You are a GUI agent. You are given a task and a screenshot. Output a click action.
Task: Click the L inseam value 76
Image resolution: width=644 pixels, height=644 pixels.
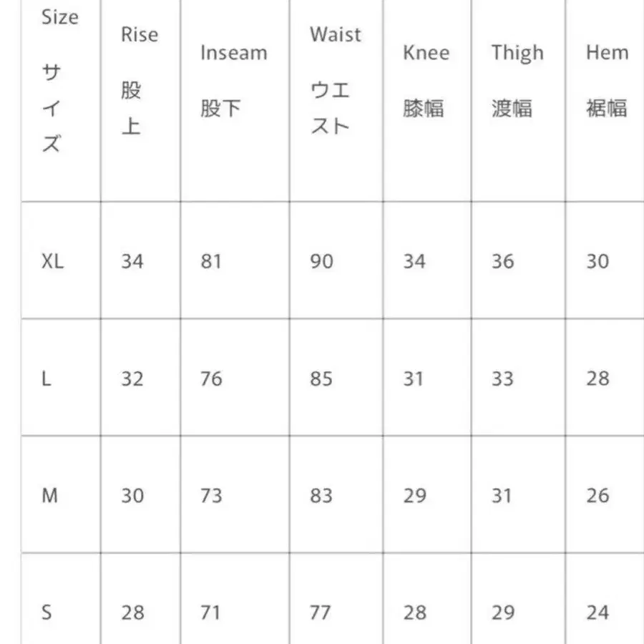(x=211, y=379)
